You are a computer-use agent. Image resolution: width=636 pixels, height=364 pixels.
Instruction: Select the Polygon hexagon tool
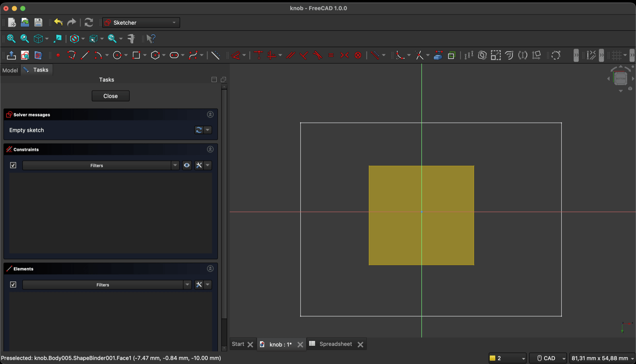tap(155, 55)
